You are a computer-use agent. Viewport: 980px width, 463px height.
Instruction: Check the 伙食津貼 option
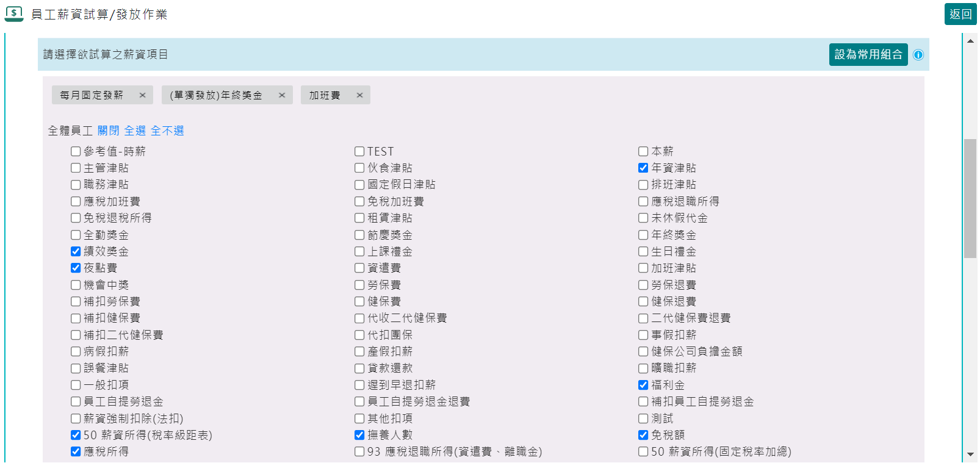359,168
